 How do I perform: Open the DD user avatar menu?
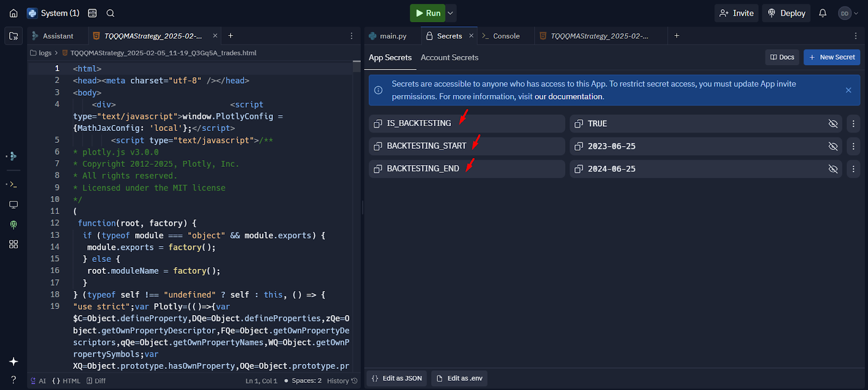click(x=848, y=13)
